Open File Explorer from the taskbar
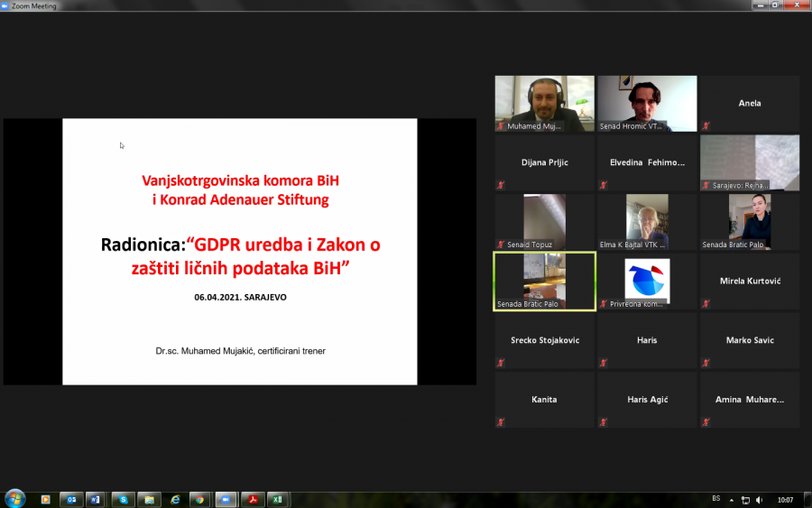The height and width of the screenshot is (508, 812). point(149,500)
